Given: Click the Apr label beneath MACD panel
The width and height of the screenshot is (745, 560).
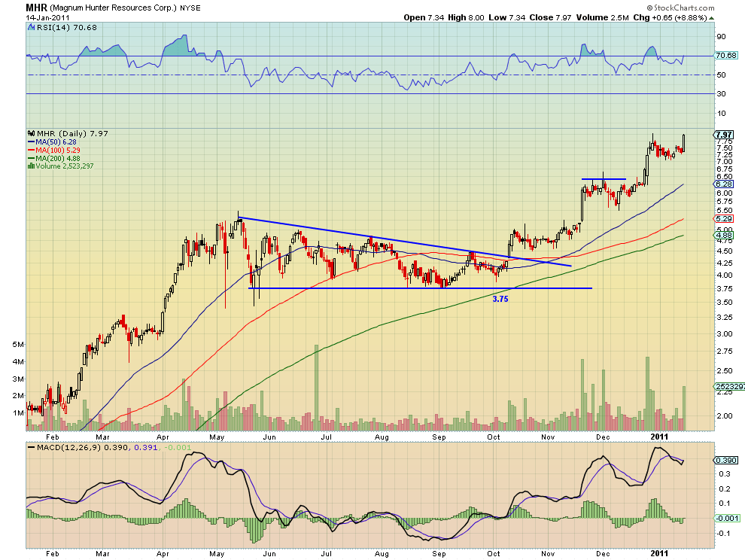Looking at the screenshot, I should [163, 553].
